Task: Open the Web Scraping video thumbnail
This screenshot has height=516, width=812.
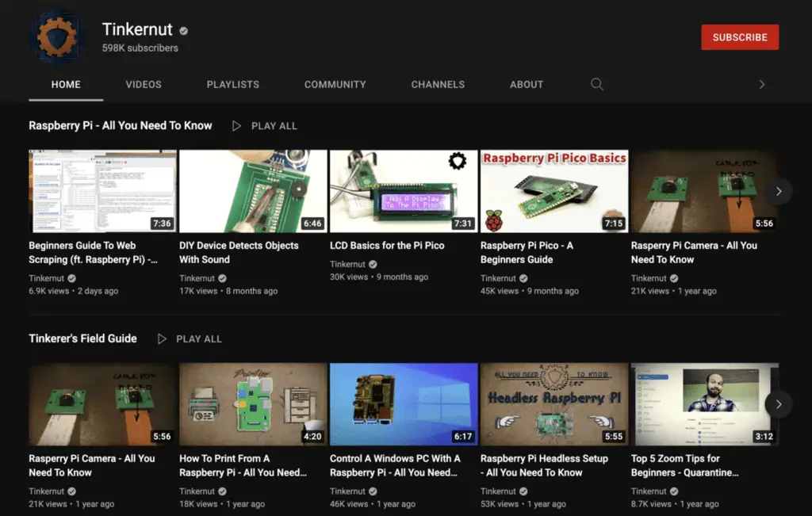Action: point(102,192)
